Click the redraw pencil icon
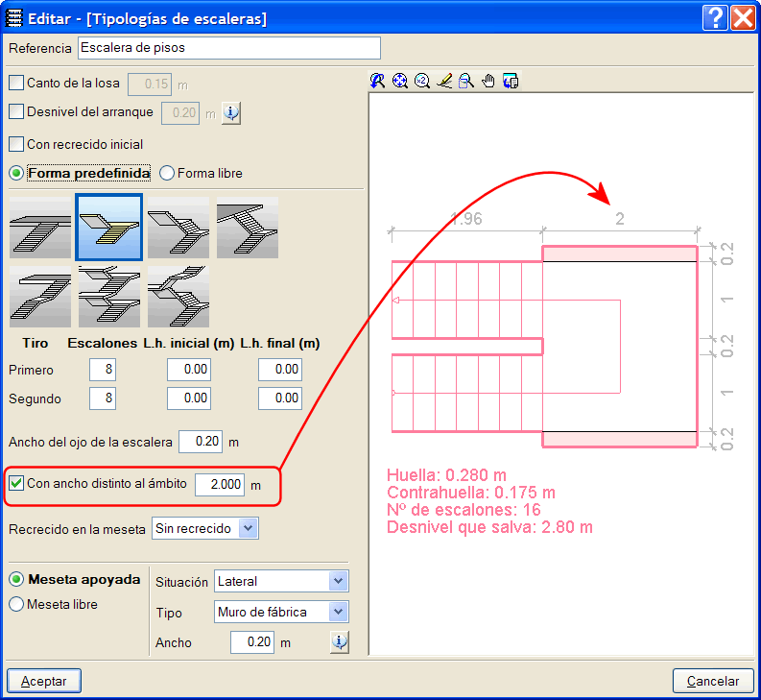 444,81
